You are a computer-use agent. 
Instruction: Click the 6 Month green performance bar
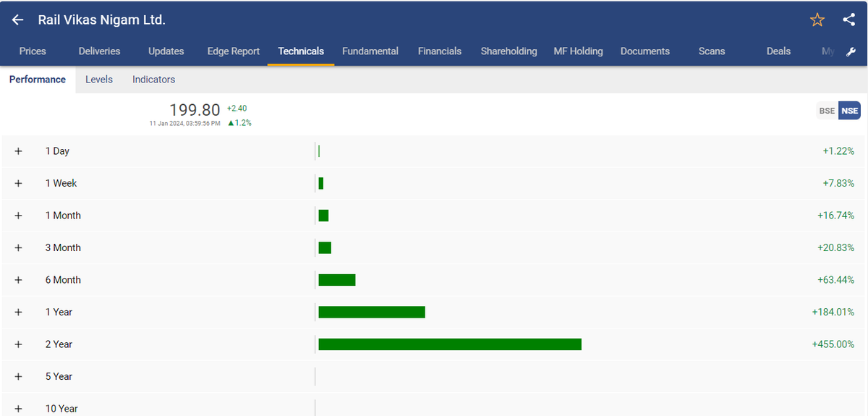coord(337,280)
